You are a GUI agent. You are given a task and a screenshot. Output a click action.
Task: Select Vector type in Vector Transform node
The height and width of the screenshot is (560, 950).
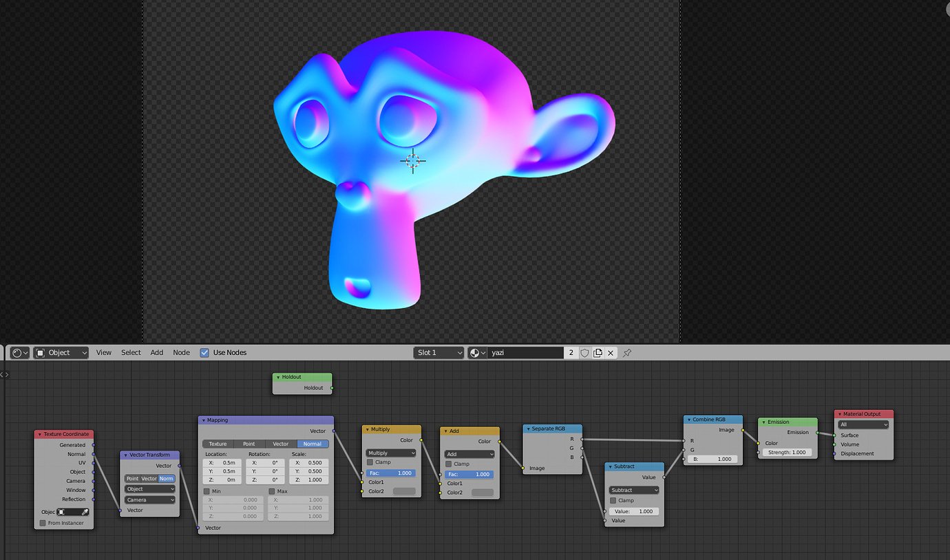(149, 478)
